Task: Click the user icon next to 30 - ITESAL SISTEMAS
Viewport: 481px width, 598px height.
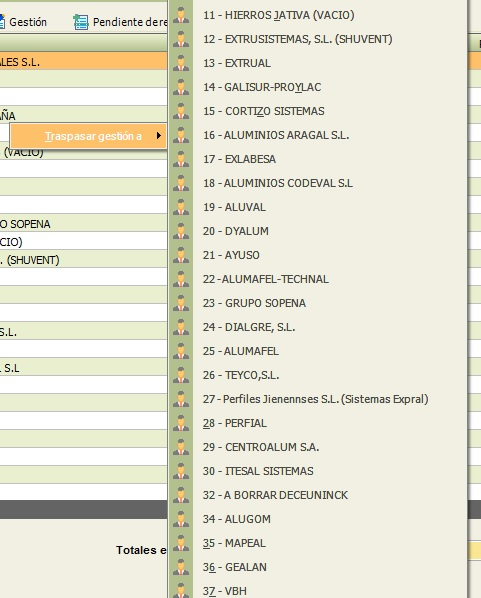Action: pyautogui.click(x=181, y=471)
